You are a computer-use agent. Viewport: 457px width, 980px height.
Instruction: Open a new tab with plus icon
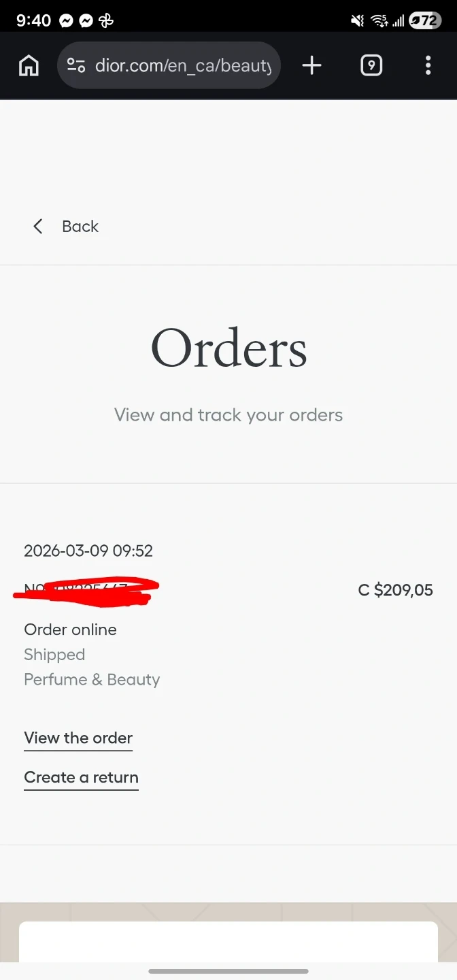(x=311, y=65)
